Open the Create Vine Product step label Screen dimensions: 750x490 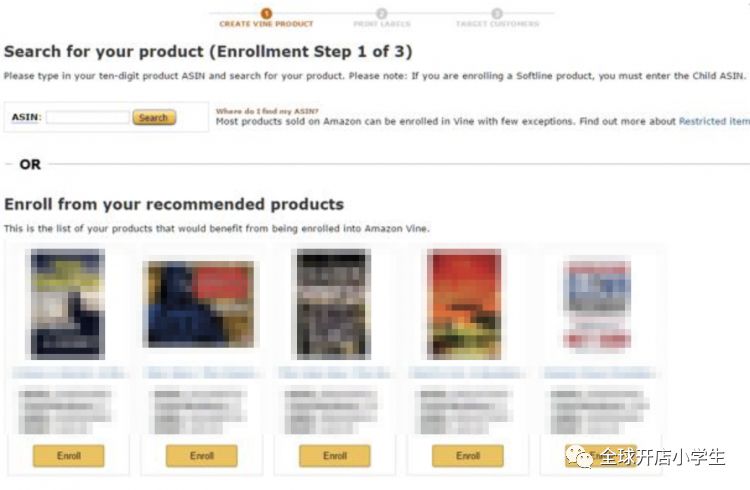pyautogui.click(x=266, y=24)
